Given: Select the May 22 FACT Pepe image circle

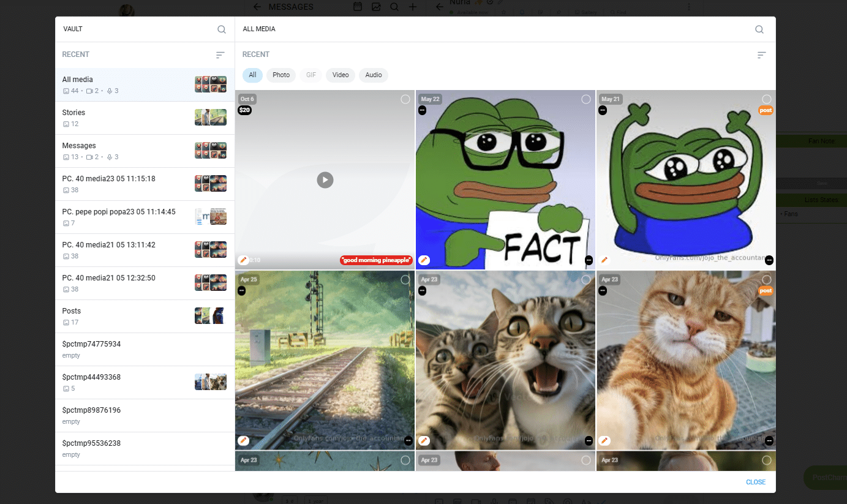Looking at the screenshot, I should [x=586, y=99].
